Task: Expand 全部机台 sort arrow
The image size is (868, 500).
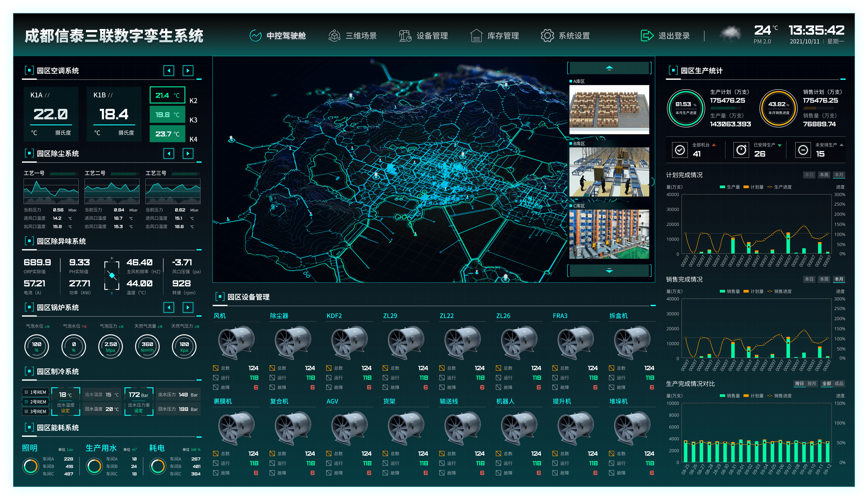Action: 714,145
